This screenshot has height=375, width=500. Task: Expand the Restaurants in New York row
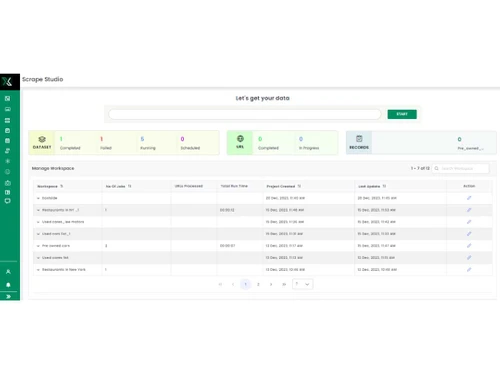[38, 270]
